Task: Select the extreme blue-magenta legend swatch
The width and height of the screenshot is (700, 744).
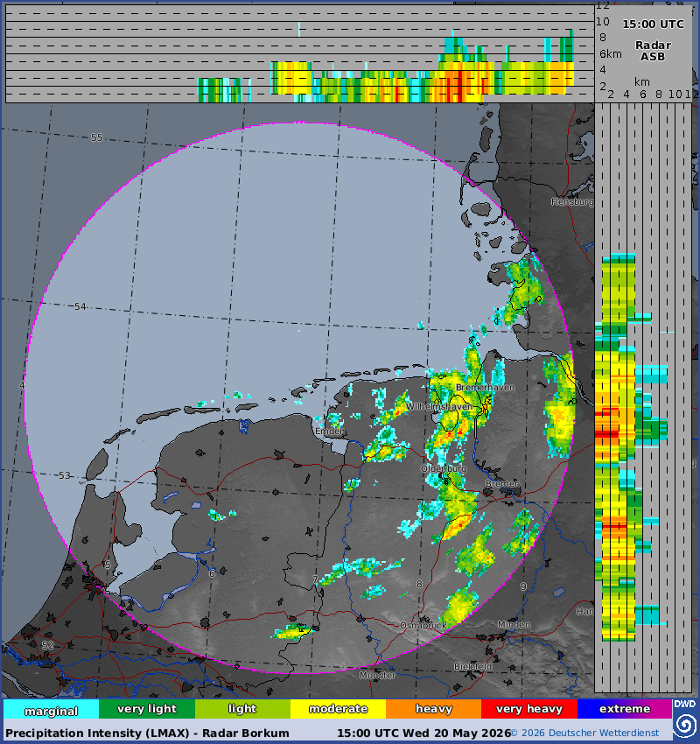Action: point(625,709)
